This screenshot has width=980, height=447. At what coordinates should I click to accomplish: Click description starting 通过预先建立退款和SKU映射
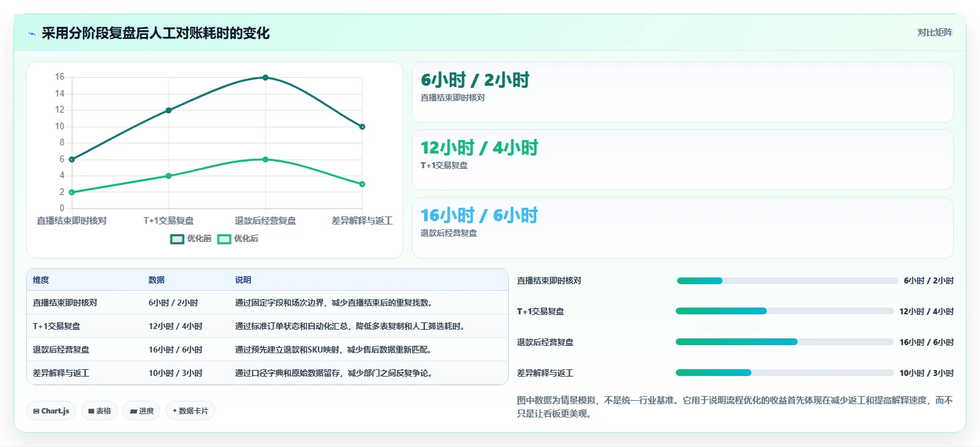tap(336, 350)
